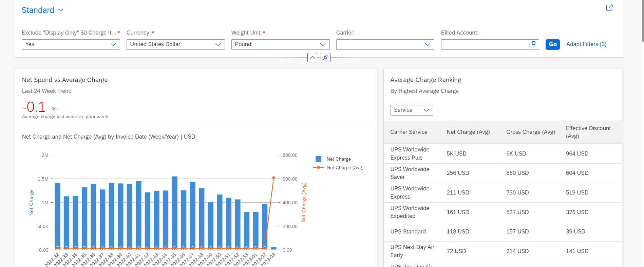Collapse the filter header with the up arrow
The width and height of the screenshot is (644, 267).
click(x=312, y=58)
